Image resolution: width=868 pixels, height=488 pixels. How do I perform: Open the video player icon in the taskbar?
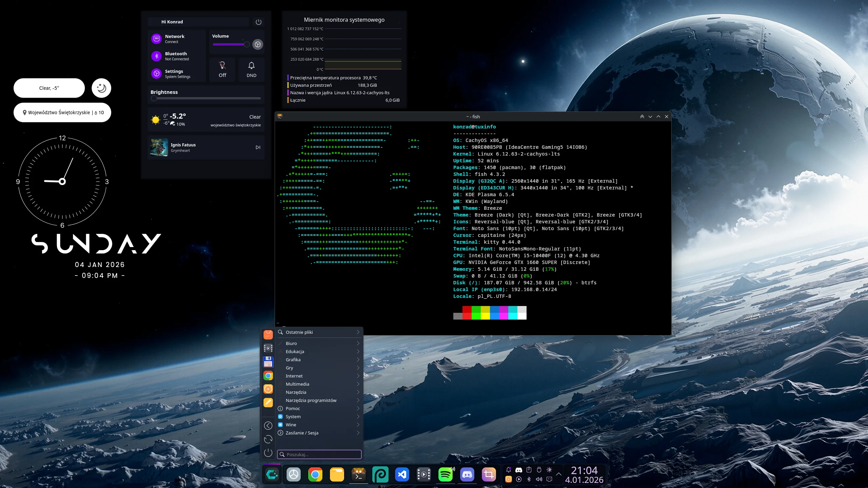[x=424, y=474]
